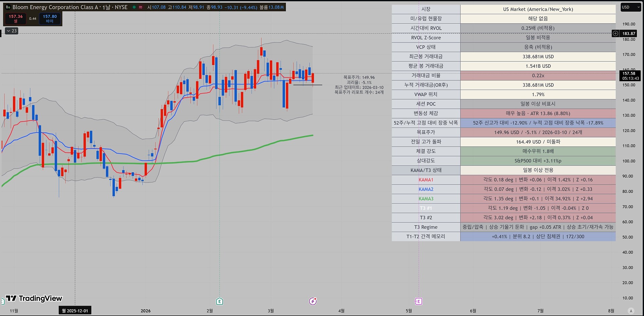Click the 'T3 Regime' row label
The width and height of the screenshot is (644, 316).
426,227
